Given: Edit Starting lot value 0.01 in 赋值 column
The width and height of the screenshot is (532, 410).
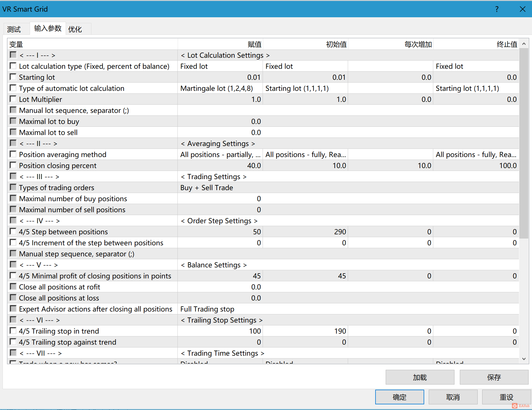Looking at the screenshot, I should 220,77.
